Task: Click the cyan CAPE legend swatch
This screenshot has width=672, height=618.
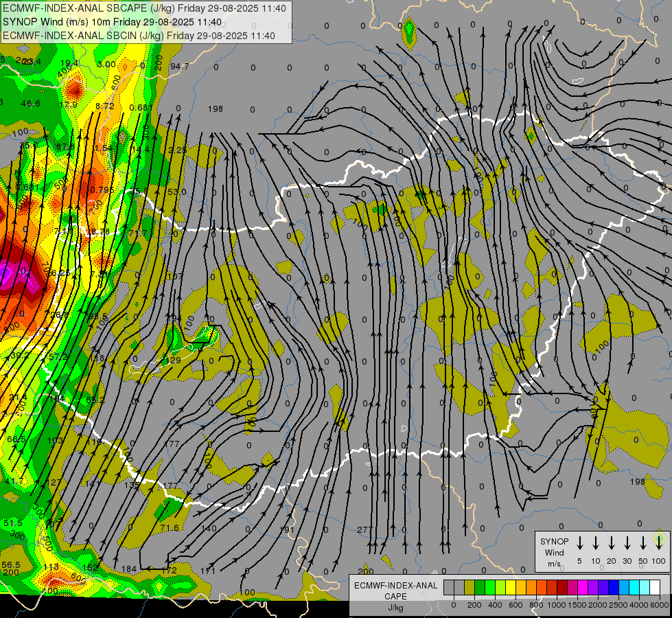Action: pyautogui.click(x=634, y=587)
